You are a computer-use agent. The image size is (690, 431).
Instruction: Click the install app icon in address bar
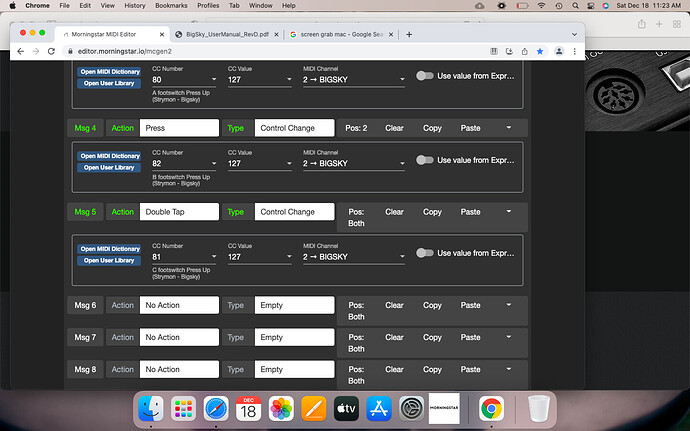click(509, 52)
